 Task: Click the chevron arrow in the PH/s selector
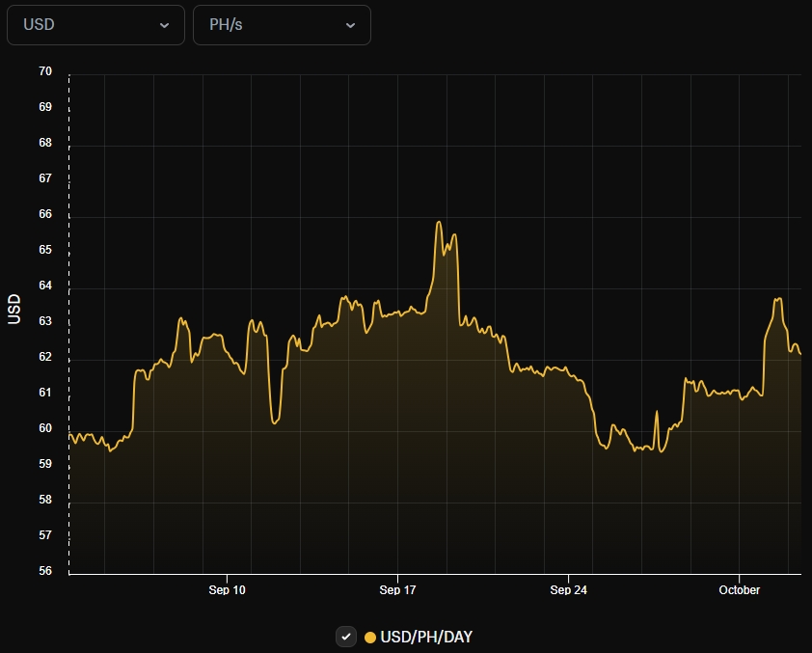(x=350, y=25)
